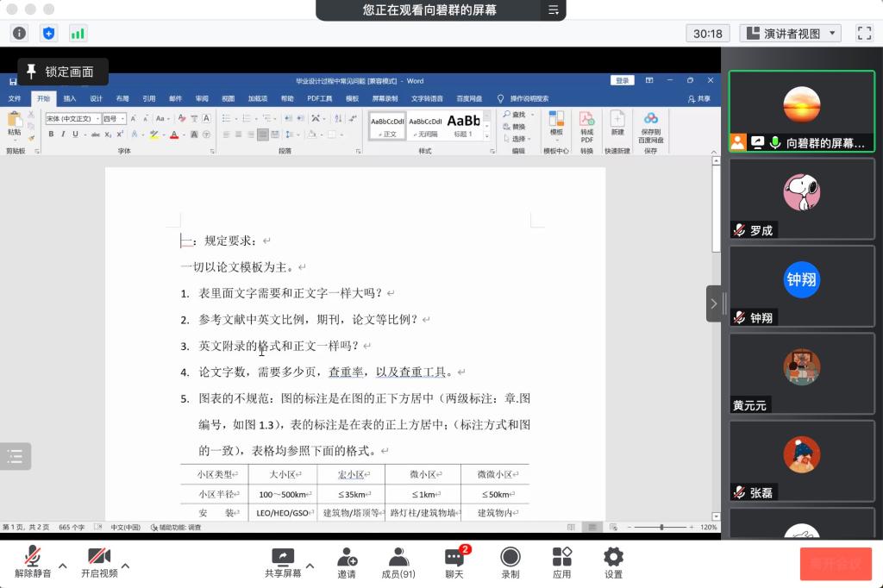Click the meeting info icon
The image size is (883, 588).
pyautogui.click(x=19, y=34)
